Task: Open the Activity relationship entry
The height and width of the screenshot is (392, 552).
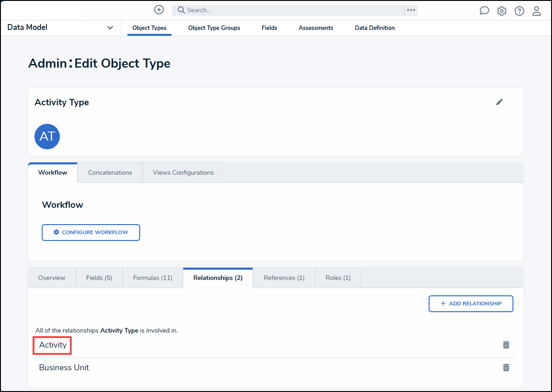Action: tap(53, 345)
